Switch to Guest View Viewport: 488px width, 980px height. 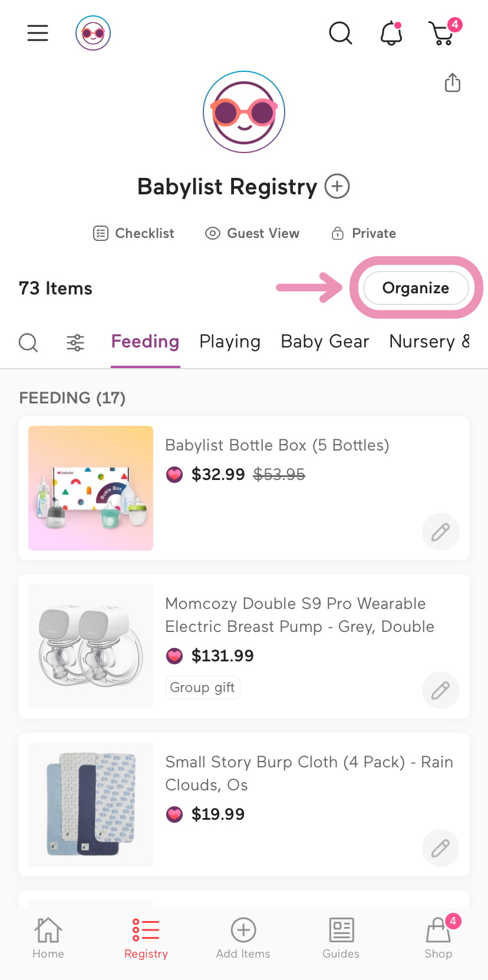tap(252, 234)
